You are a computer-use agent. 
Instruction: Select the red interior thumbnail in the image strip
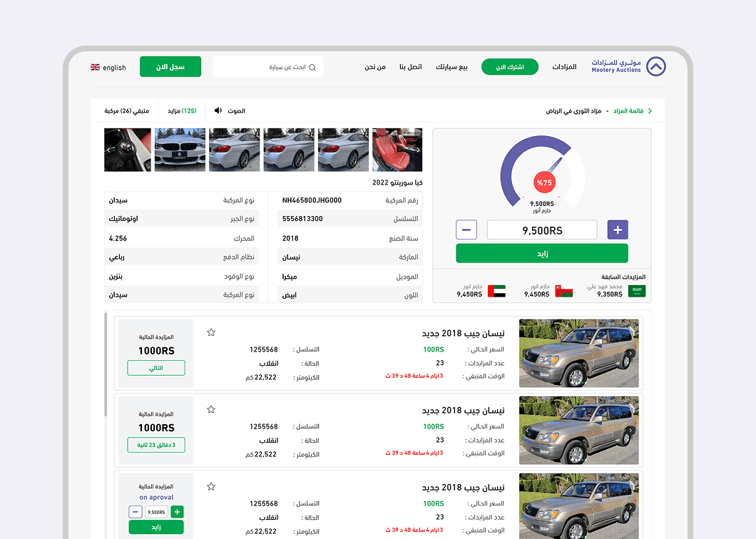[x=397, y=150]
